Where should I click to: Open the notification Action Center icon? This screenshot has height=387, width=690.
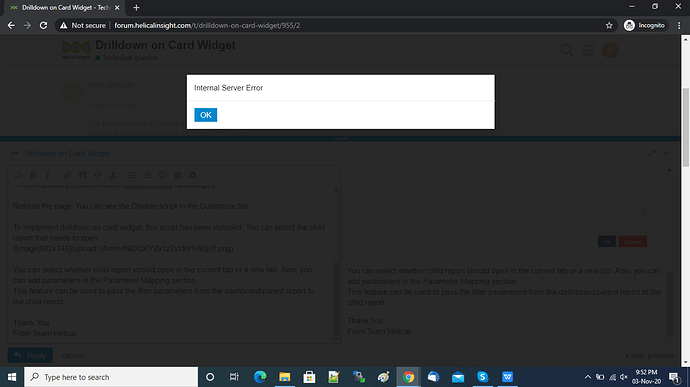pos(675,377)
